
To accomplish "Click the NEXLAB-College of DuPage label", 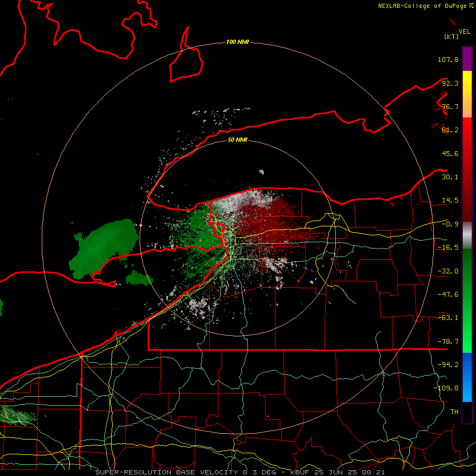I will pos(425,6).
